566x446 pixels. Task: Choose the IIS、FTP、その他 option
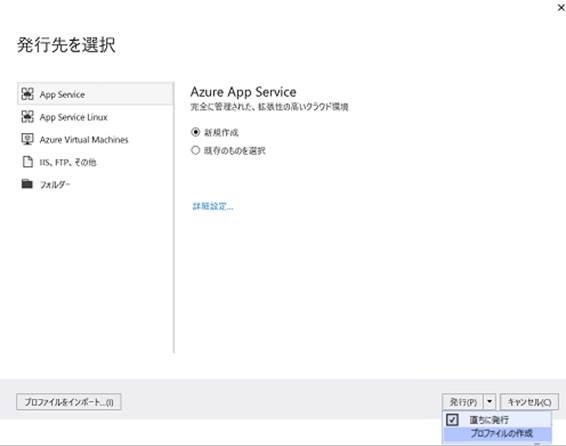click(95, 162)
